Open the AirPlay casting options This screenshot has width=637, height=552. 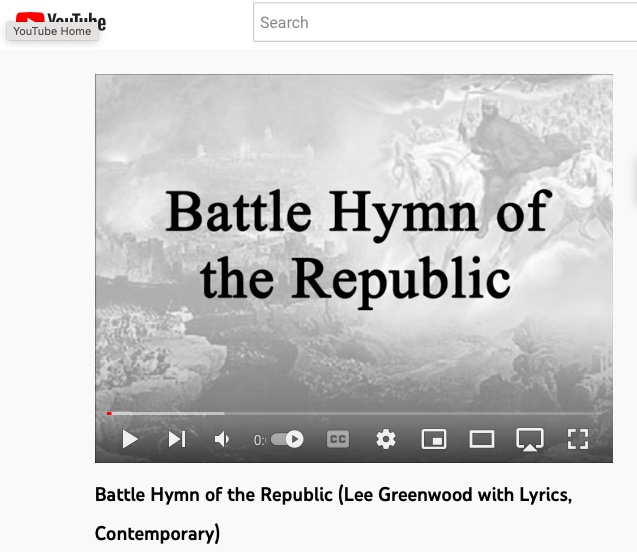[529, 439]
